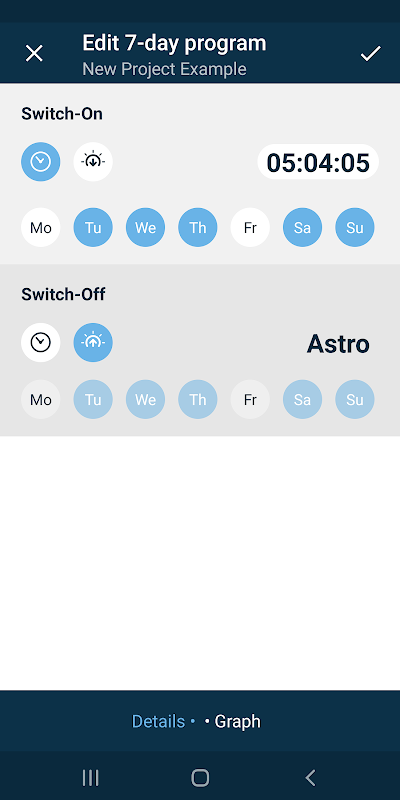Tap Android home button icon
The height and width of the screenshot is (800, 400).
(200, 778)
